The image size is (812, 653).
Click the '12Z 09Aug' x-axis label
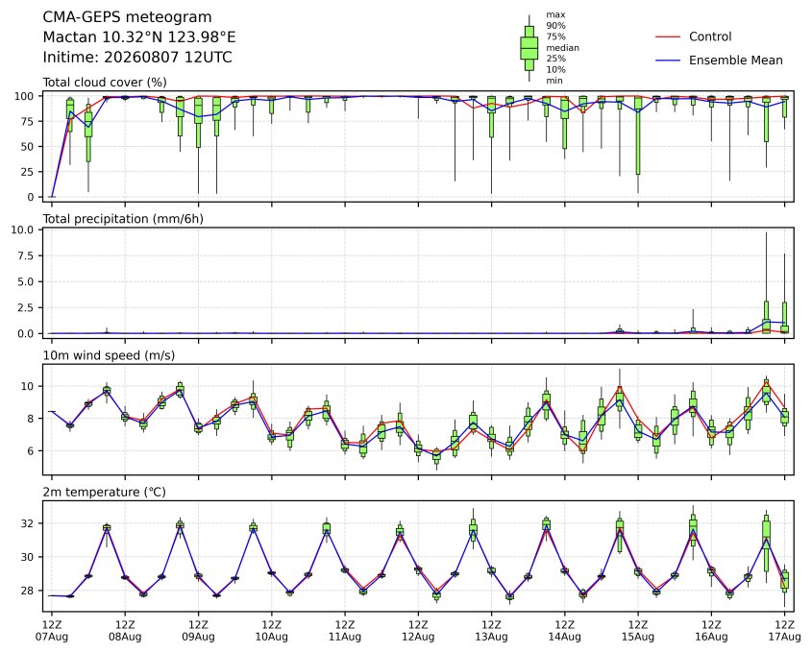(198, 631)
